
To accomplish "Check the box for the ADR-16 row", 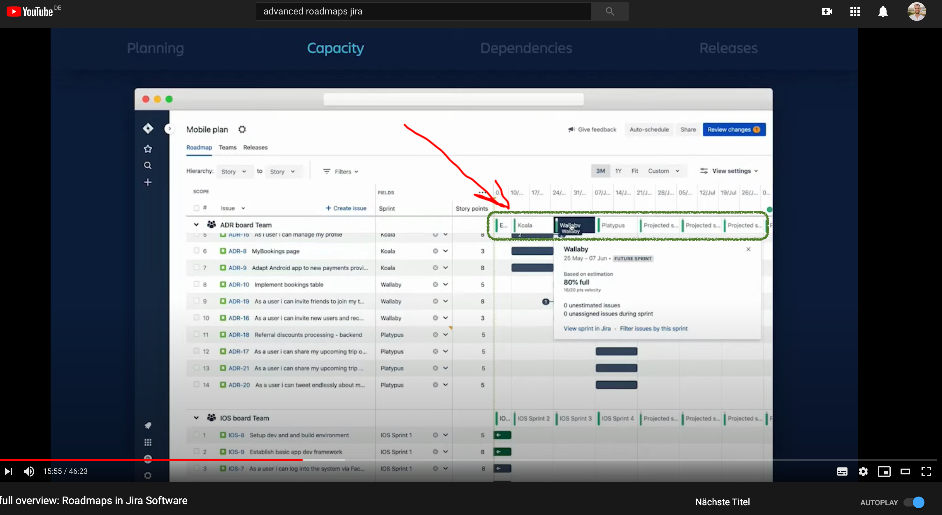I will [x=196, y=318].
